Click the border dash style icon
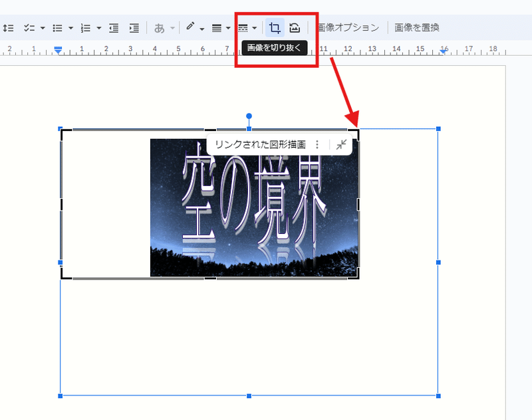Screen dimensions: 532x420 [243, 28]
